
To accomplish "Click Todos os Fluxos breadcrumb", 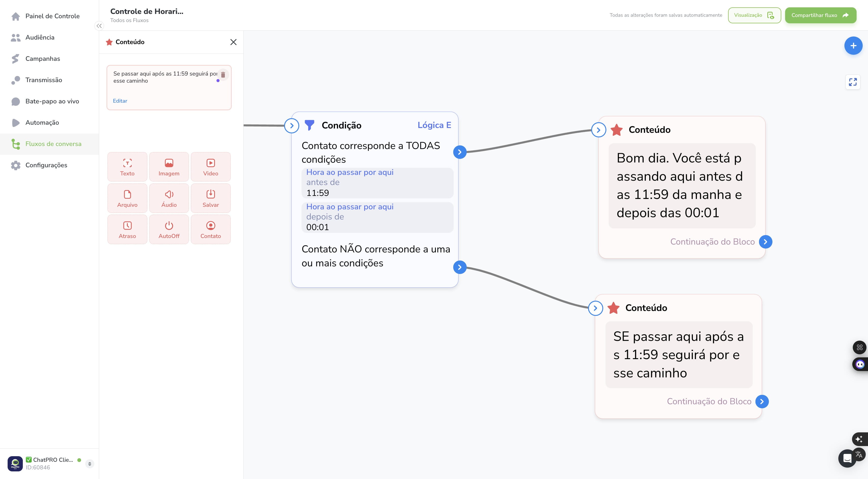I will click(129, 20).
